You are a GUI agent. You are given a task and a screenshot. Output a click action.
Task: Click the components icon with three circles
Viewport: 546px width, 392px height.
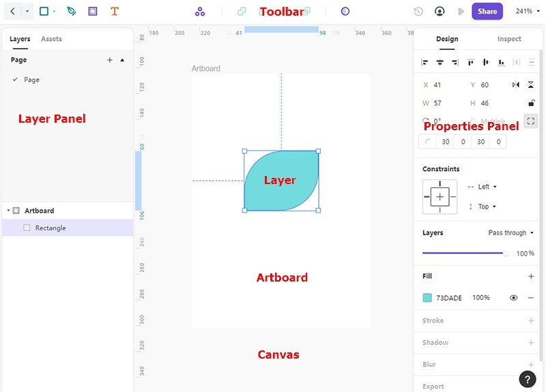click(200, 12)
